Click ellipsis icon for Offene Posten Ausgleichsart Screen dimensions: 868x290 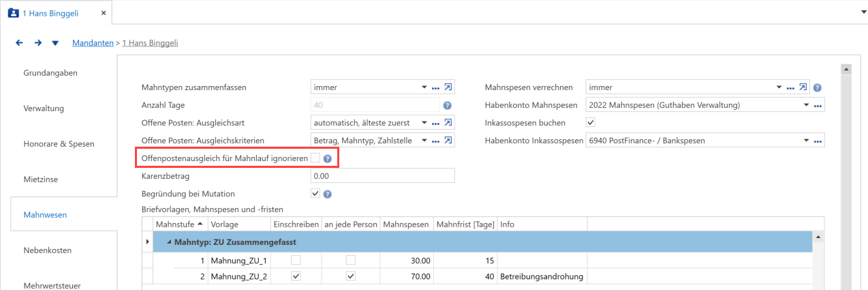[x=435, y=124]
